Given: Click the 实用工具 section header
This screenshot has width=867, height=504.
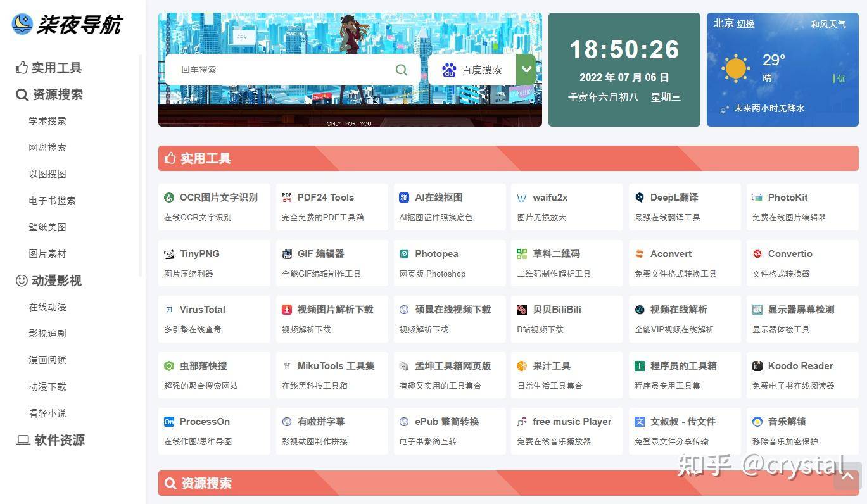Looking at the screenshot, I should click(509, 158).
